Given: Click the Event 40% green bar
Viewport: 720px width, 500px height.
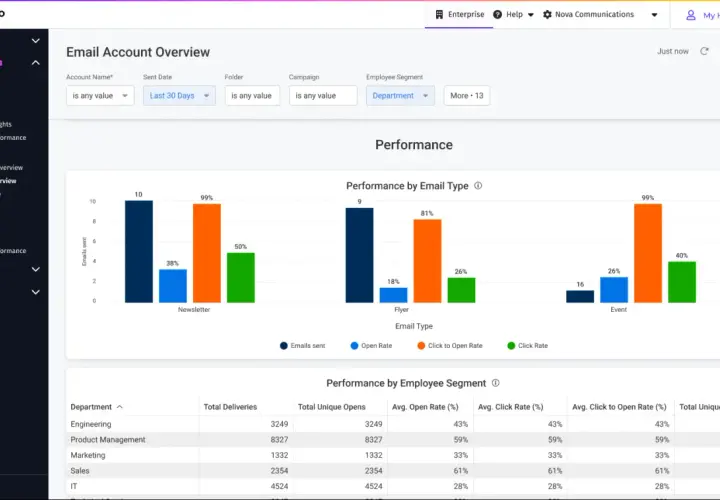Looking at the screenshot, I should tap(682, 282).
